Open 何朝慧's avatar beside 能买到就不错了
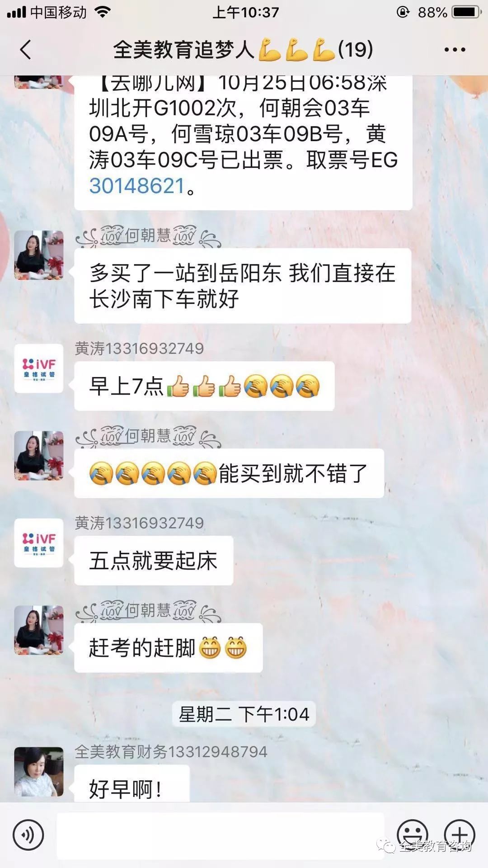Image resolution: width=488 pixels, height=868 pixels. pyautogui.click(x=39, y=455)
